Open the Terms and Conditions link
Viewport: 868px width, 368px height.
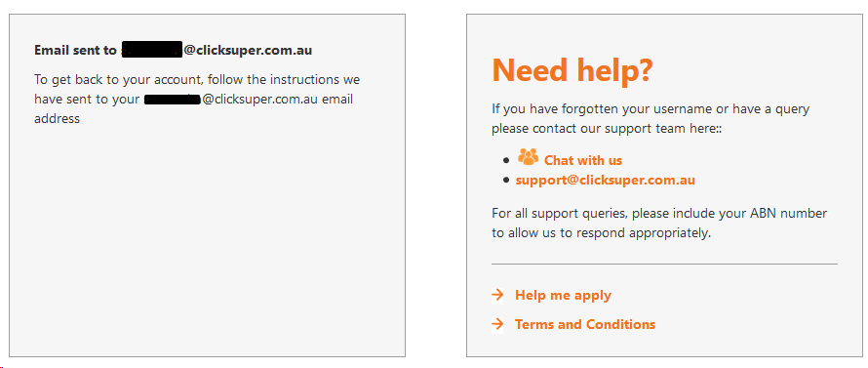click(x=585, y=324)
